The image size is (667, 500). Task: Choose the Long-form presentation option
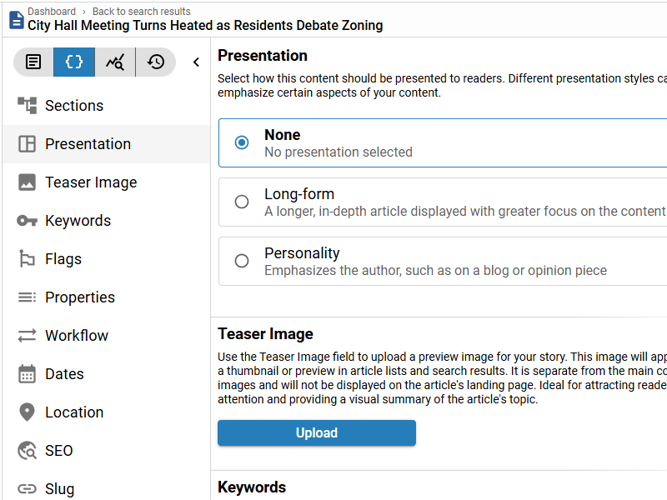point(242,202)
